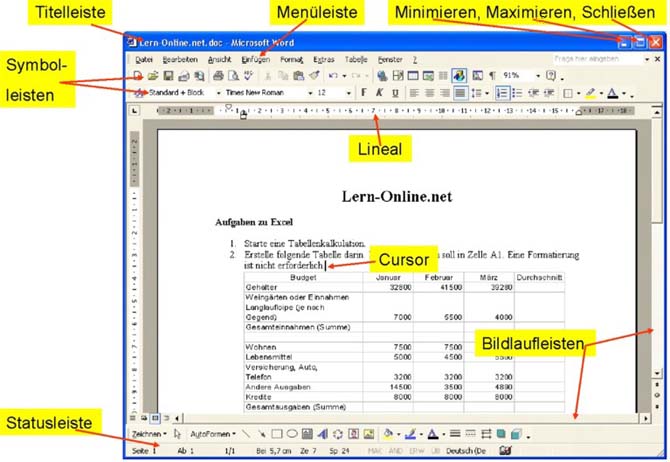
Task: Toggle the numbered list button
Action: tap(502, 93)
